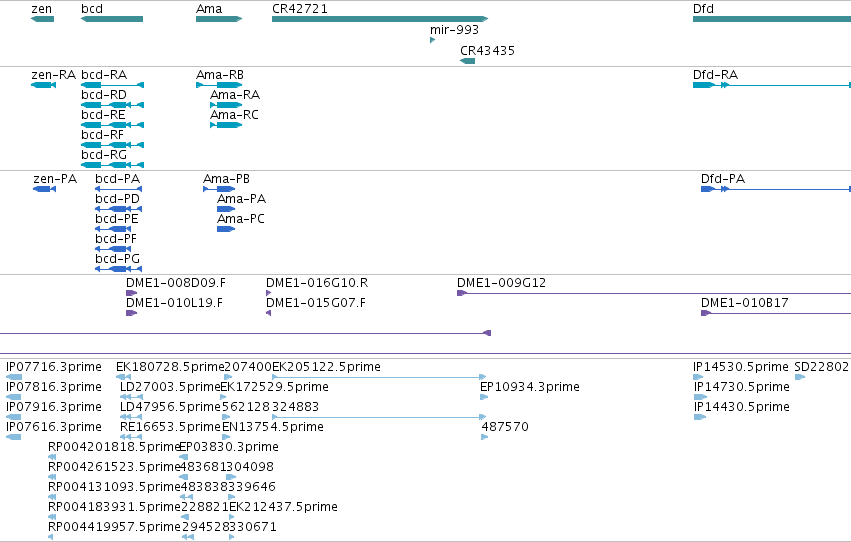Screen dimensions: 851x542
Task: Select EST EP10934.3prime label
Action: pos(530,387)
